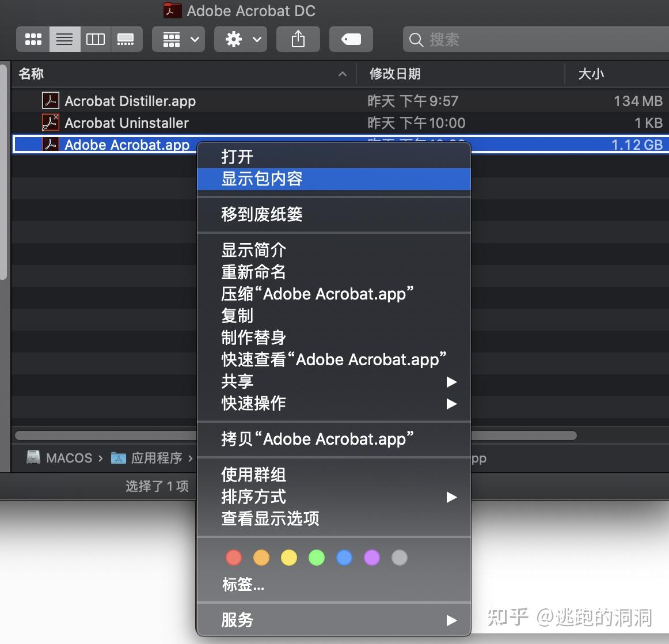
Task: Choose 压缩"Adobe Acrobat.app" menu item
Action: [334, 294]
